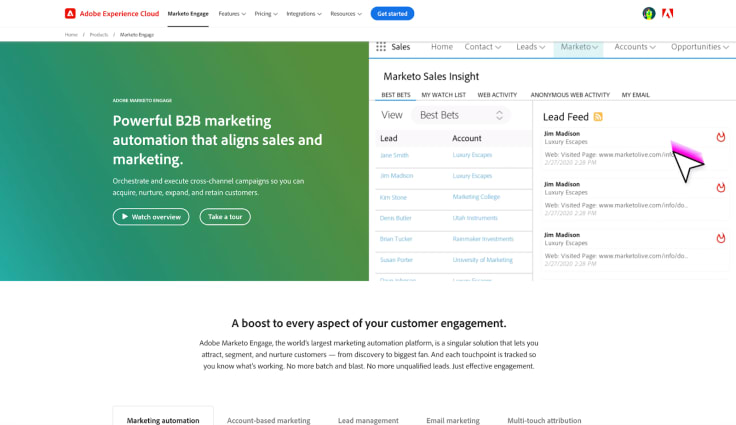The width and height of the screenshot is (736, 425).
Task: Switch to the My Email tab
Action: point(636,95)
